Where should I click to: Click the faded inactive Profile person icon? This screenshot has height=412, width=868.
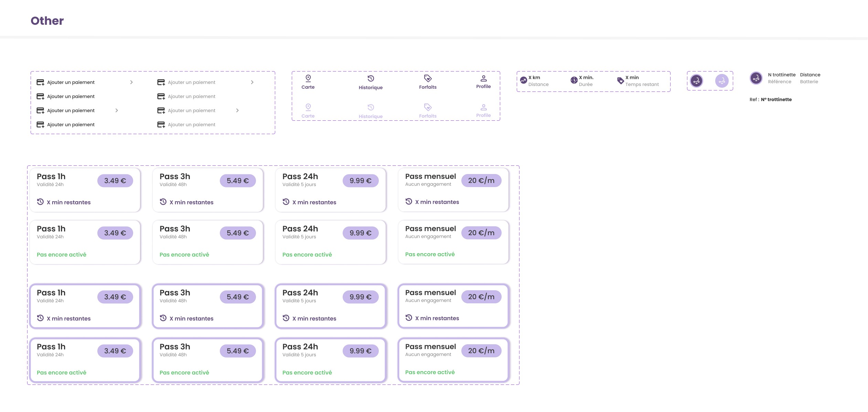tap(483, 107)
